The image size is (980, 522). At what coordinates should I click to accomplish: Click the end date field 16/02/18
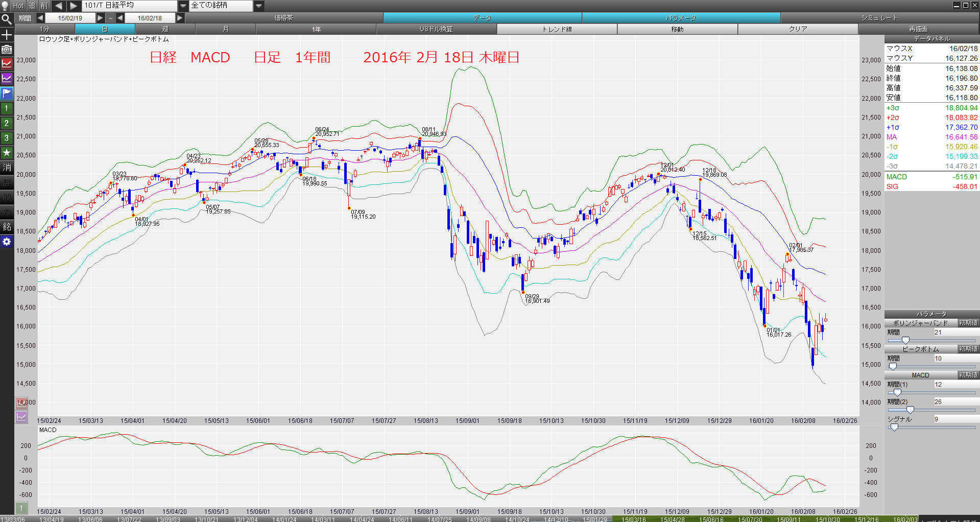click(x=150, y=18)
